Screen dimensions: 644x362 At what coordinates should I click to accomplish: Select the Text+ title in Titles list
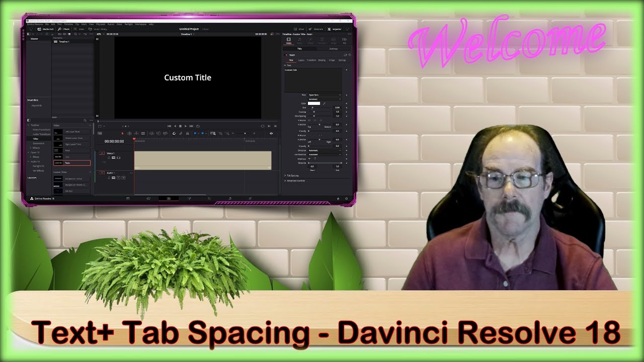[x=71, y=163]
